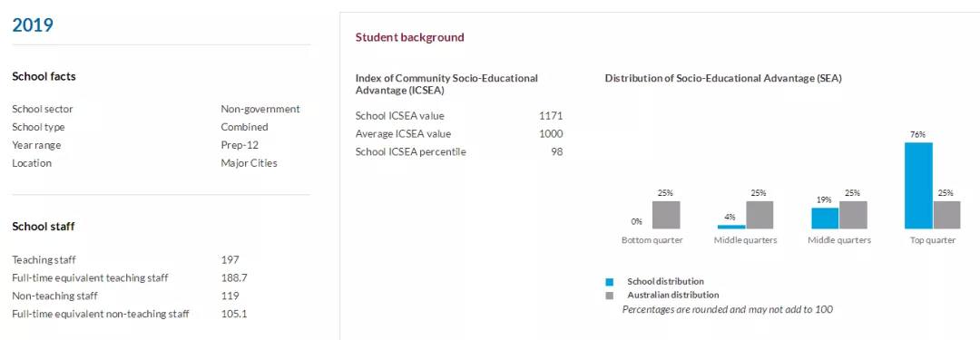Click the School ICSEA percentile value 98
Image resolution: width=980 pixels, height=340 pixels.
557,152
